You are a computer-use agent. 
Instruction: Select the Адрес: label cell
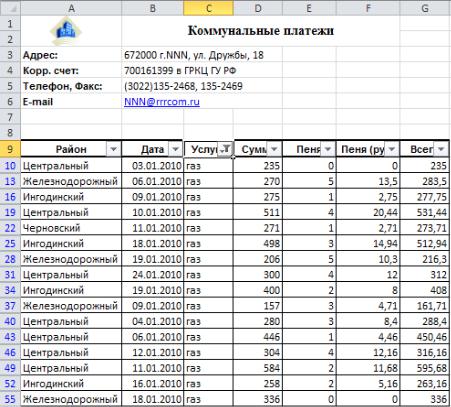[x=71, y=55]
